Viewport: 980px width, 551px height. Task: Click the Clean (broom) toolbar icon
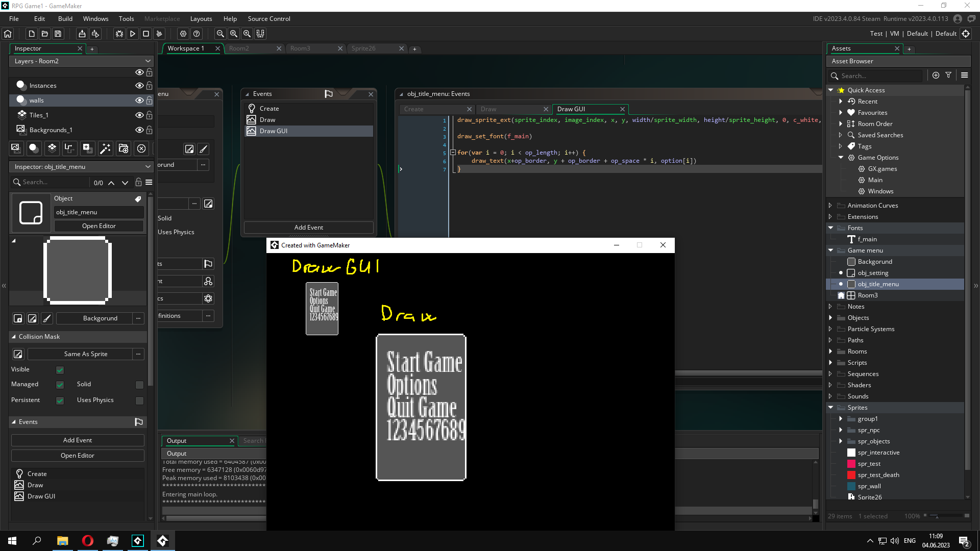(159, 34)
